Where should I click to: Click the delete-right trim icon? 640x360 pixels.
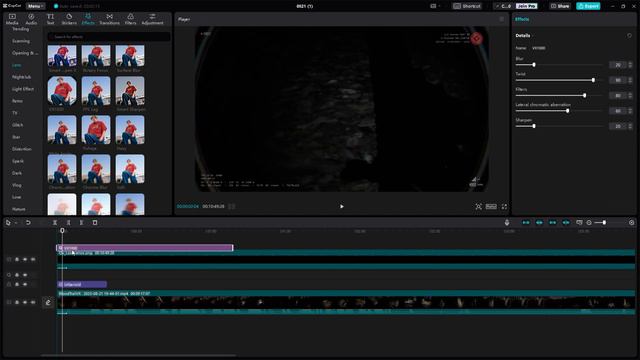pyautogui.click(x=81, y=222)
